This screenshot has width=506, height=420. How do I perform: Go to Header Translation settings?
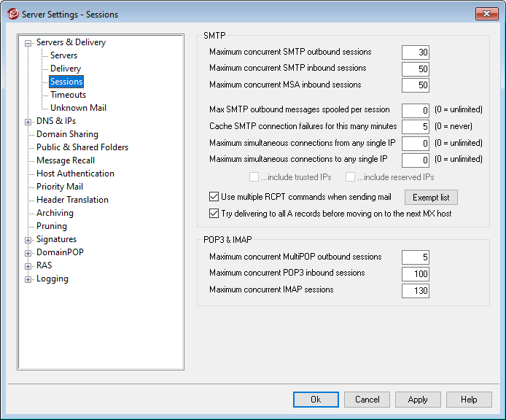pyautogui.click(x=72, y=200)
